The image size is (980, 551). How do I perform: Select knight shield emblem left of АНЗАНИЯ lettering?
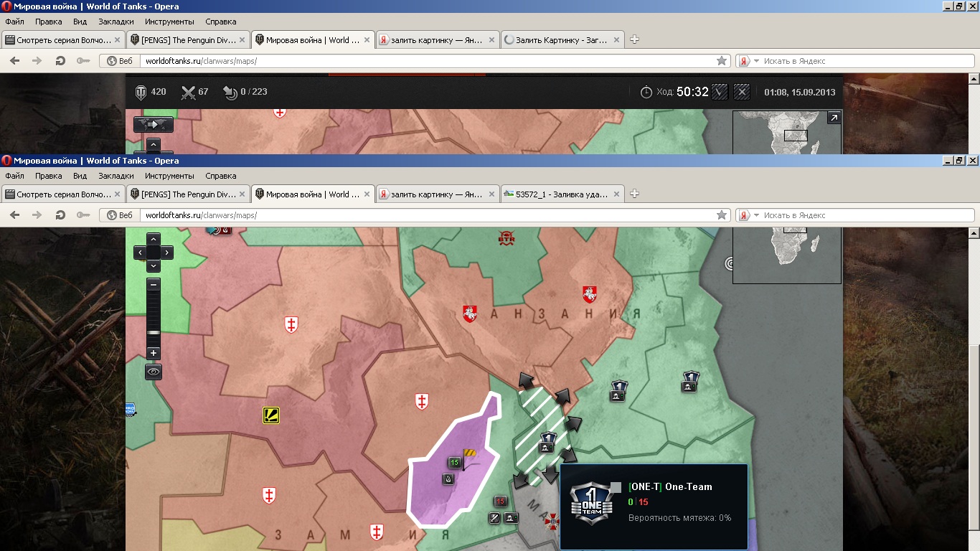pos(470,314)
